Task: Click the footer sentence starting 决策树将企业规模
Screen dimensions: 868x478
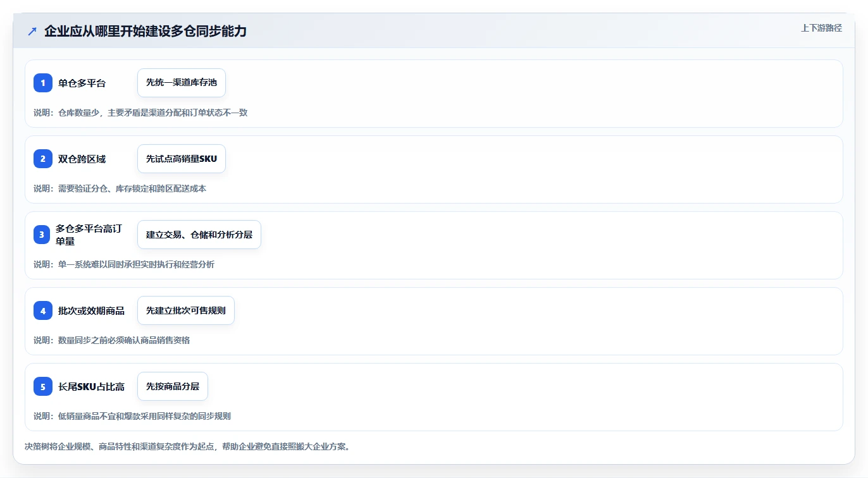Action: point(187,446)
